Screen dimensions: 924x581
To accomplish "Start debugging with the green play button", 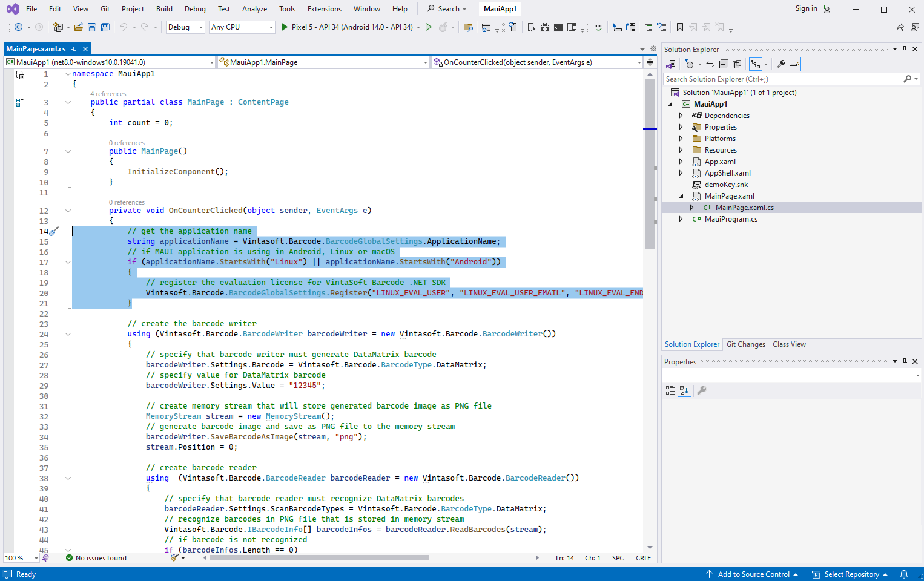I will [285, 27].
